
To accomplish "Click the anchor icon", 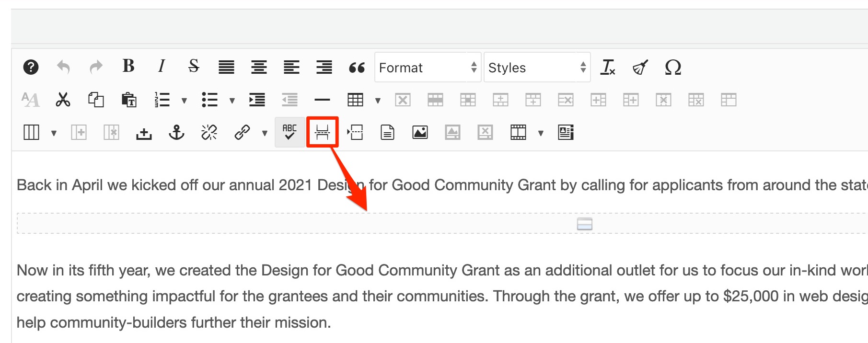I will click(176, 132).
